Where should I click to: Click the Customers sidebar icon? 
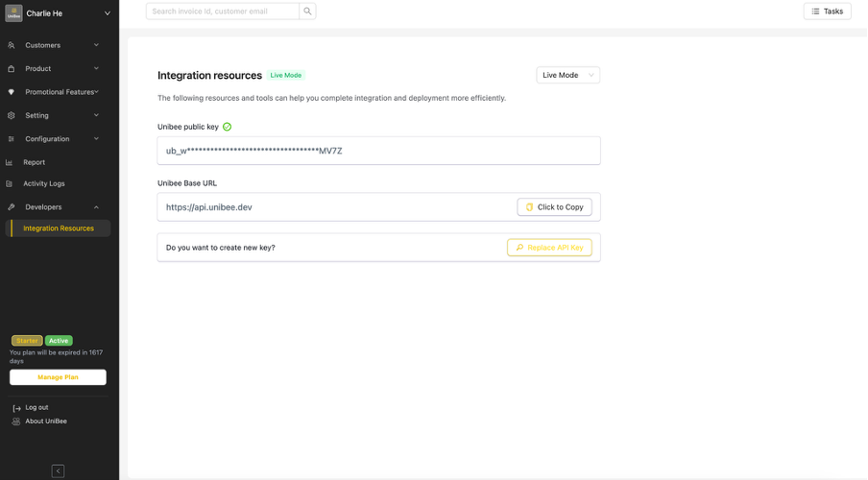[x=12, y=45]
